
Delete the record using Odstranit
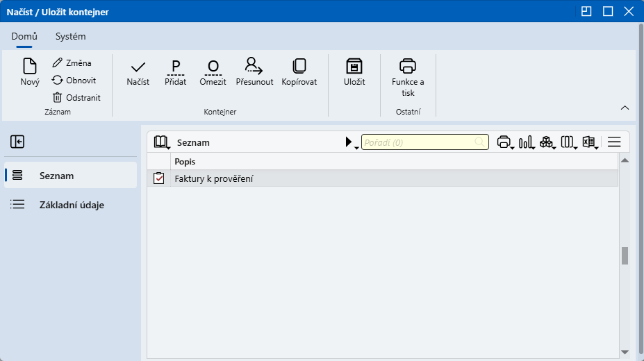(76, 98)
